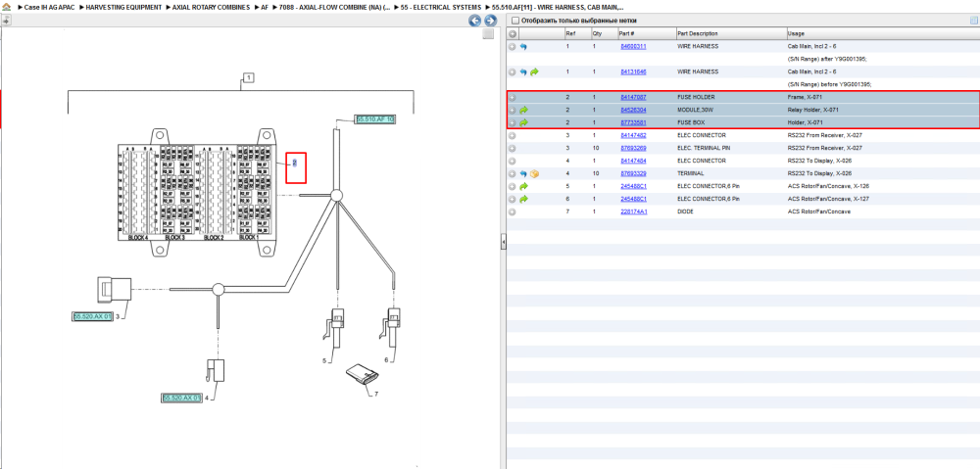This screenshot has width=980, height=469.
Task: Add FUSE HOLDER 84147087 via plus icon
Action: pos(513,97)
